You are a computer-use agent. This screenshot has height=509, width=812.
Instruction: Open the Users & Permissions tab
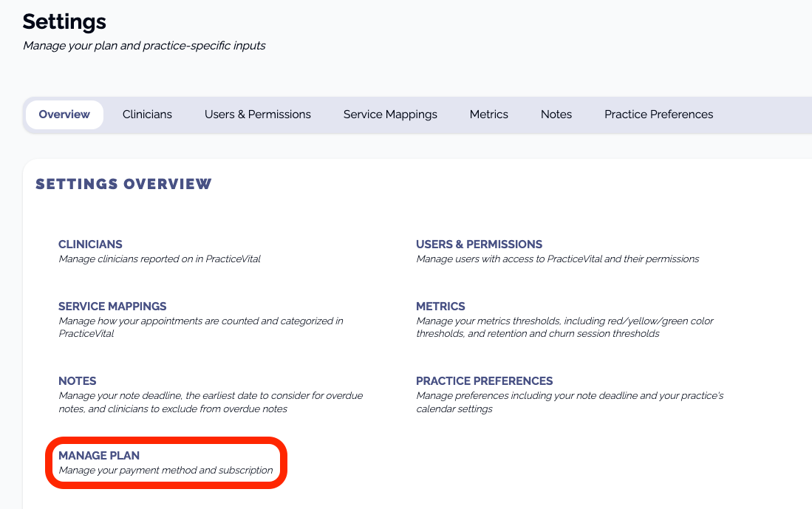[258, 115]
